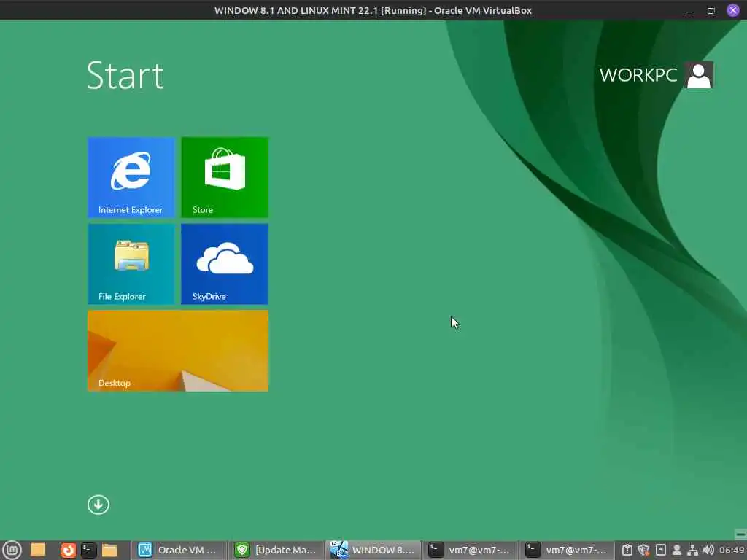Image resolution: width=747 pixels, height=560 pixels.
Task: Open the Files folder launcher in panel
Action: [x=109, y=551]
